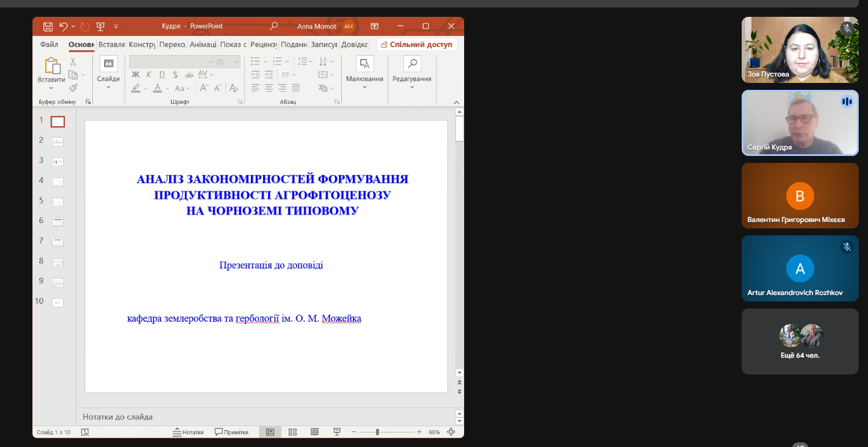Click the Slide Show icon in status bar
The image size is (868, 447).
[x=337, y=432]
